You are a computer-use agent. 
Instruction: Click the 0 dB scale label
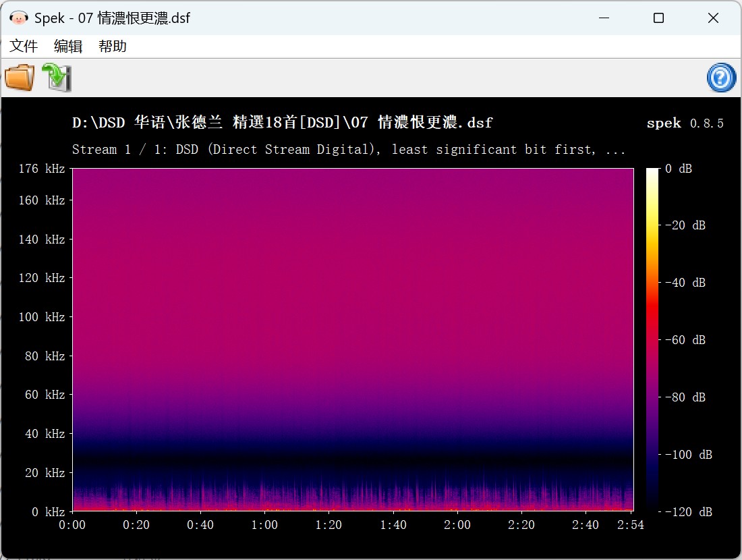pyautogui.click(x=679, y=169)
